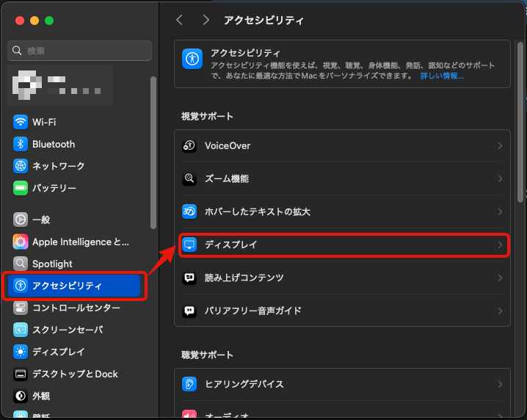The width and height of the screenshot is (527, 420).
Task: Click the ヒアリングデバイス ear icon
Action: [x=189, y=384]
